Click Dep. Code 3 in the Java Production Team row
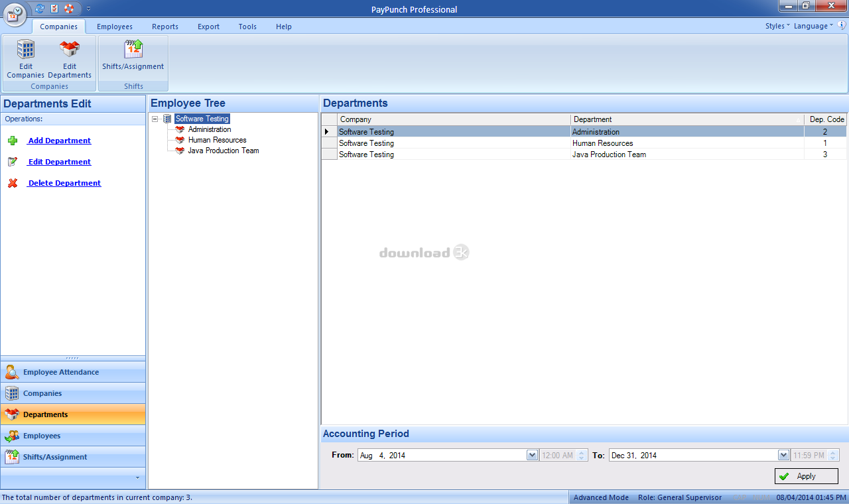This screenshot has height=504, width=849. point(826,155)
